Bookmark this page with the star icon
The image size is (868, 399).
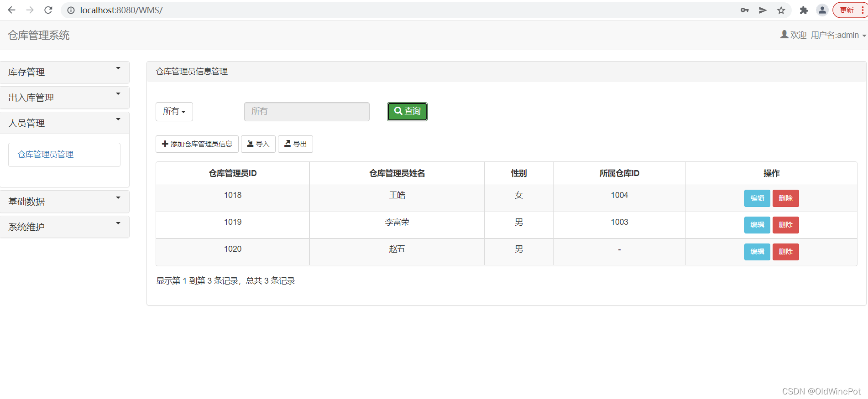[781, 10]
